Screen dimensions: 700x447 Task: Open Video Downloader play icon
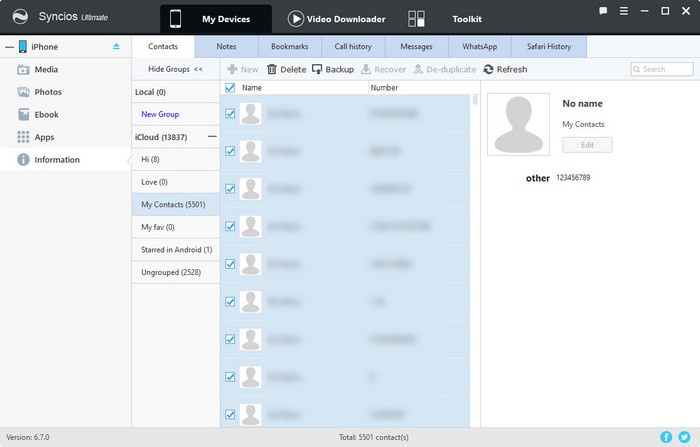tap(296, 19)
